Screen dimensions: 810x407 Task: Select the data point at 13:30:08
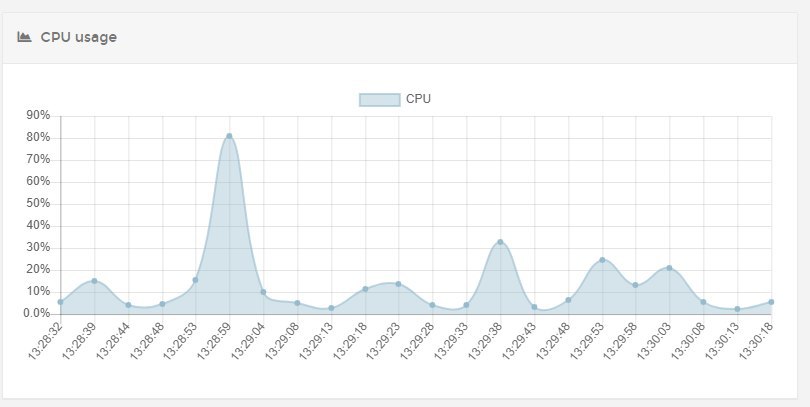click(703, 302)
